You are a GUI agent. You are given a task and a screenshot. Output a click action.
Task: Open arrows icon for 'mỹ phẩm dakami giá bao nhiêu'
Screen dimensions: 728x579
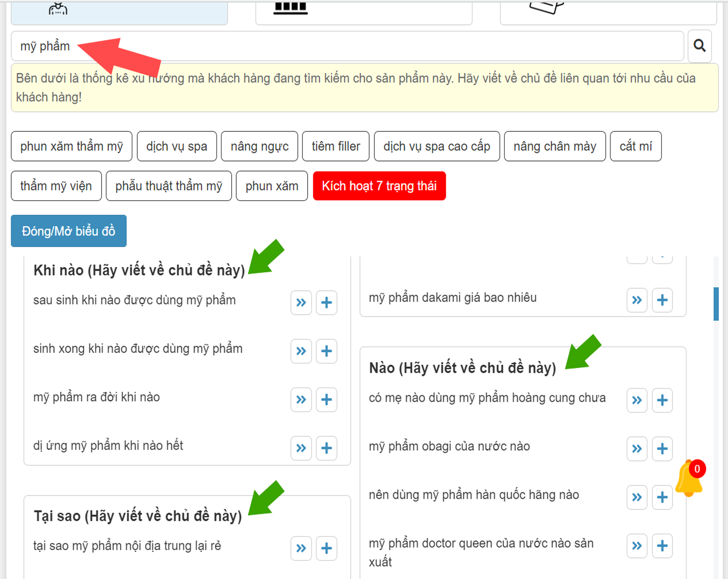[x=637, y=301]
